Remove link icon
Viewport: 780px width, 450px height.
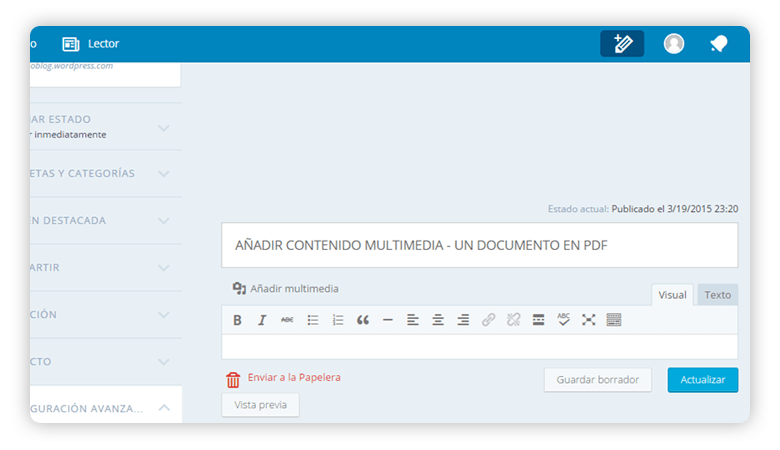click(513, 320)
